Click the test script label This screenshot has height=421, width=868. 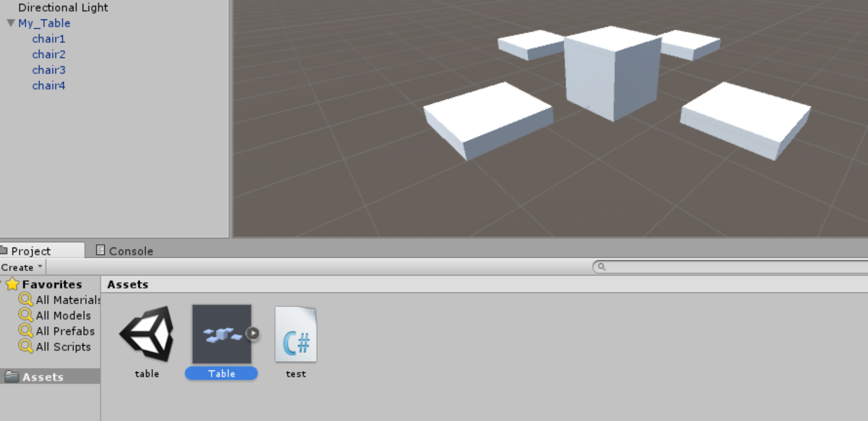tap(296, 374)
